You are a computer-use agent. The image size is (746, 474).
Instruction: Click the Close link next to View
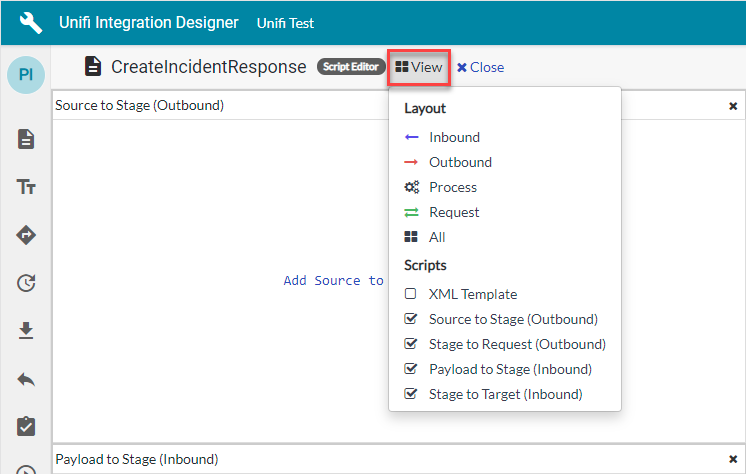[x=481, y=68]
